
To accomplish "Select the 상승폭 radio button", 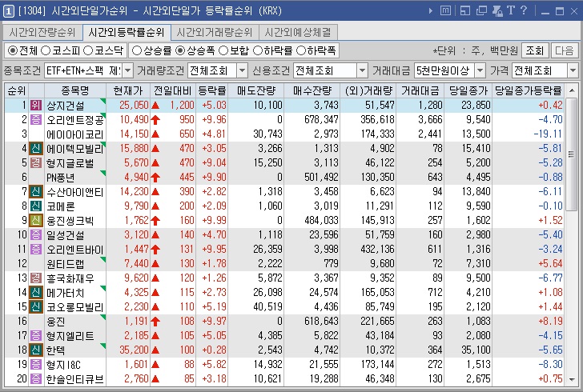I will [x=180, y=50].
